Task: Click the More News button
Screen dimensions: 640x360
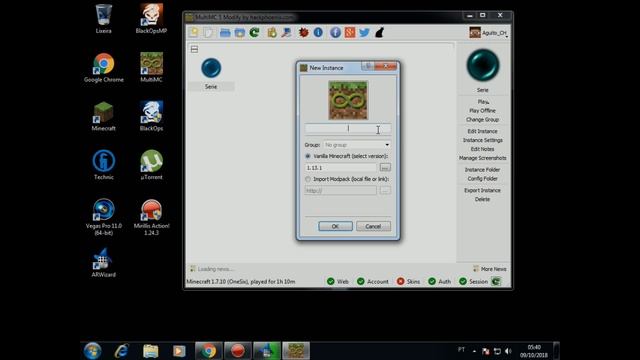Action: [489, 269]
